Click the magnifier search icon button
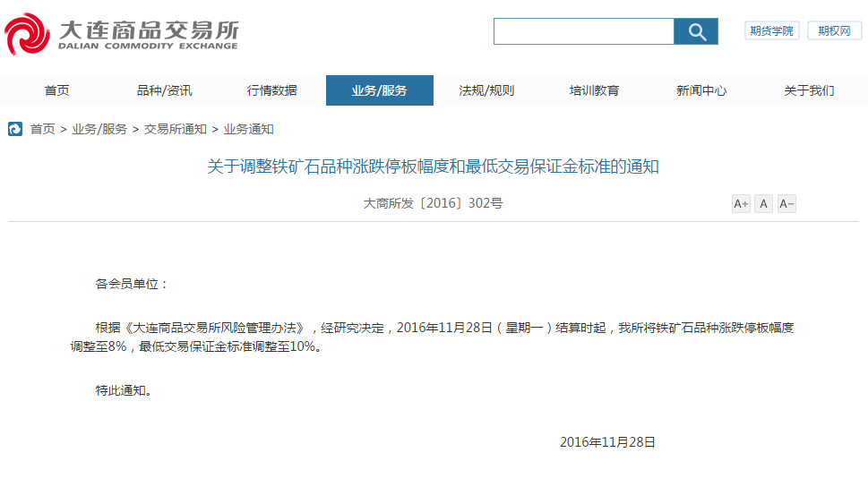This screenshot has width=868, height=487. point(696,32)
